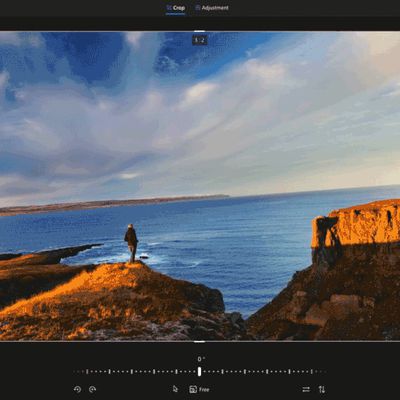Click the 3:2 ratio badge
This screenshot has height=400, width=400.
(x=200, y=40)
